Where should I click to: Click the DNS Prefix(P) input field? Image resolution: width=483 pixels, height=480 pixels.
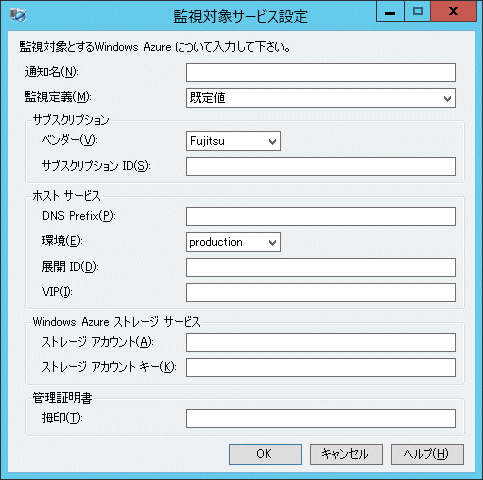321,217
